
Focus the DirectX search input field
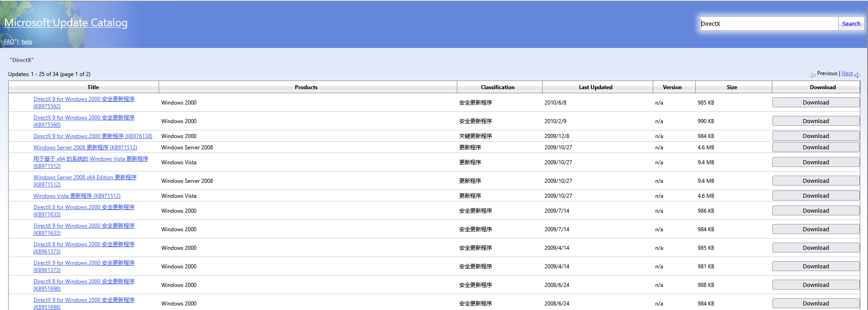[x=769, y=24]
